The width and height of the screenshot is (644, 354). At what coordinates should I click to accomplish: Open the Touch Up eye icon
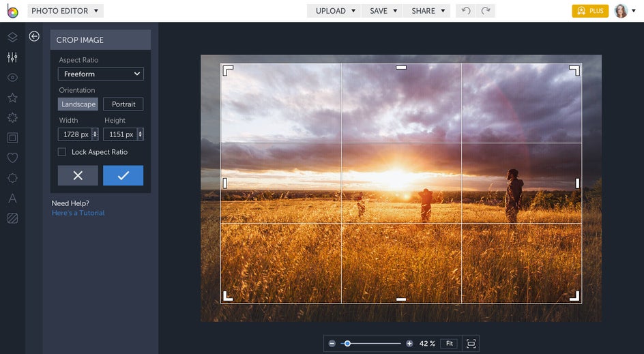coord(12,77)
